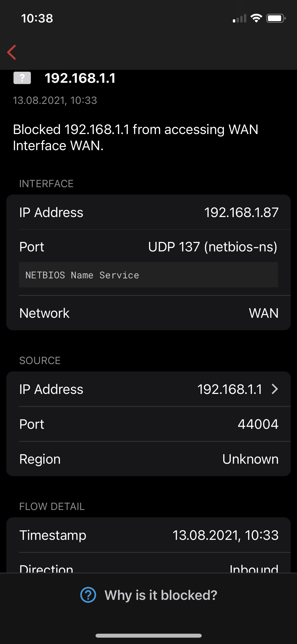
Task: Tap the 10:38 status bar clock
Action: (x=37, y=19)
